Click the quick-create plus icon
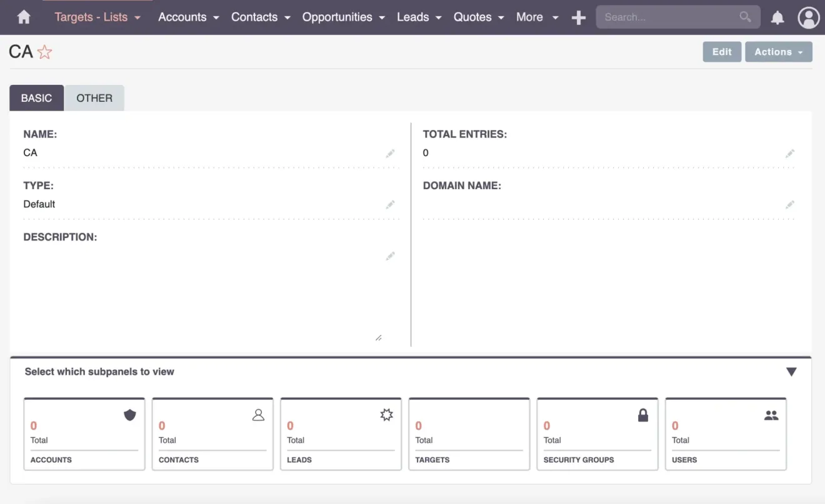Image resolution: width=825 pixels, height=504 pixels. coord(578,17)
